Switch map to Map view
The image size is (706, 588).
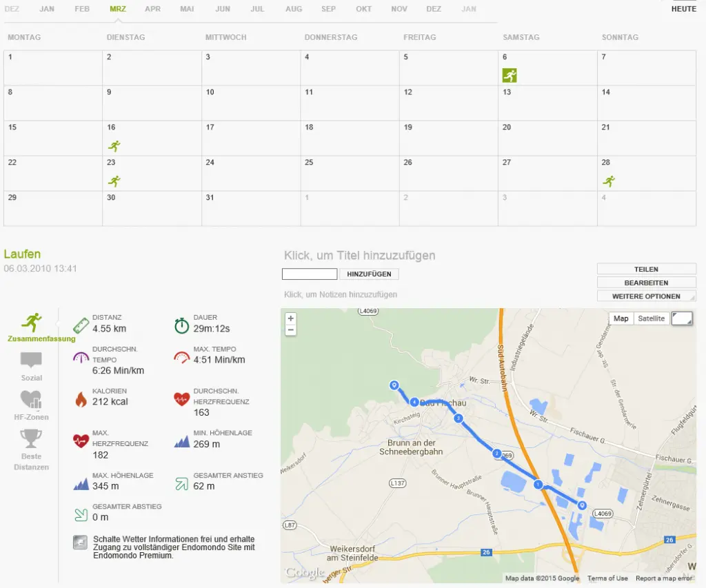click(x=621, y=318)
